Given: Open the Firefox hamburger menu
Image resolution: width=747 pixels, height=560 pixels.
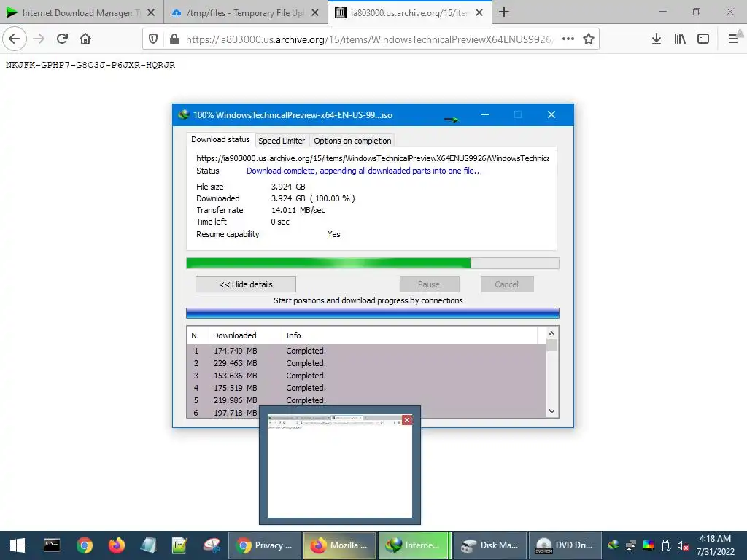Looking at the screenshot, I should 734,39.
